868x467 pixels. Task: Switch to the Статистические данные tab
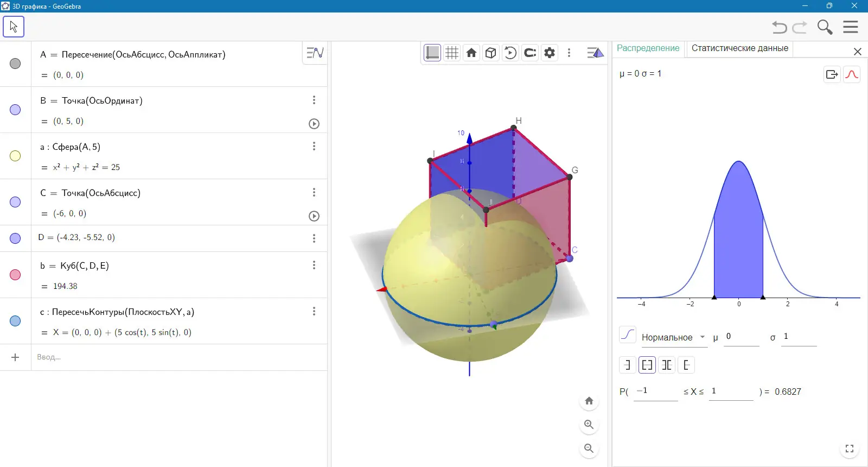click(740, 48)
